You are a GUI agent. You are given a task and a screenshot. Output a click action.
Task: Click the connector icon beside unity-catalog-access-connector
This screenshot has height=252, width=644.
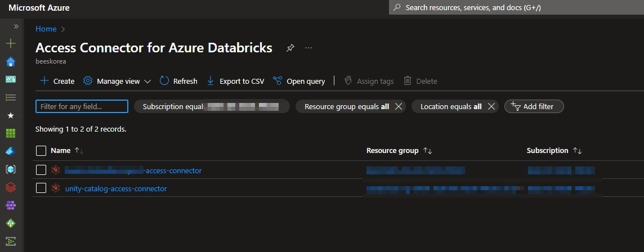click(x=56, y=188)
